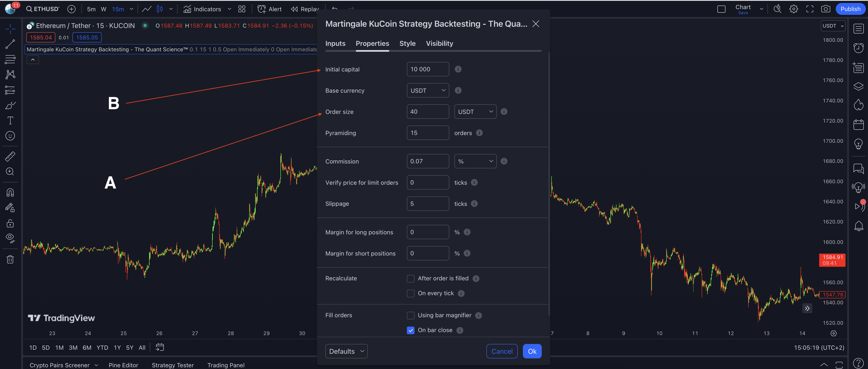Click the Ok button

[x=532, y=351]
